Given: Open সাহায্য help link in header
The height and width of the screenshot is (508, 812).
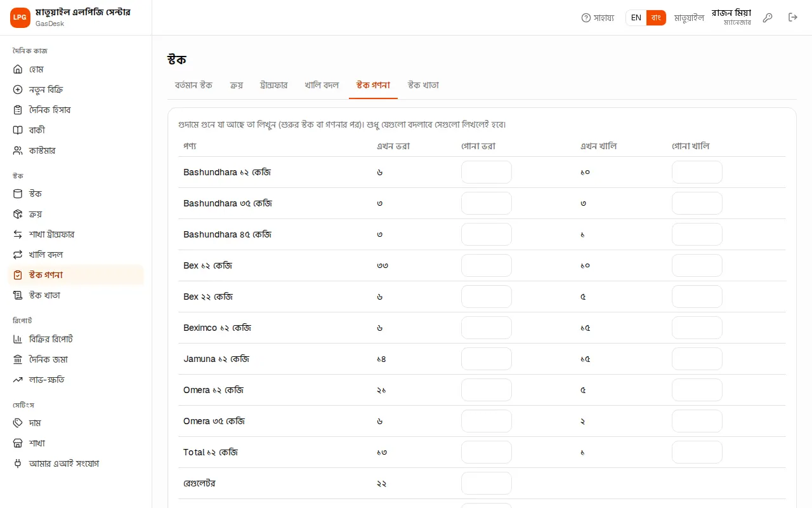Looking at the screenshot, I should click(x=598, y=18).
